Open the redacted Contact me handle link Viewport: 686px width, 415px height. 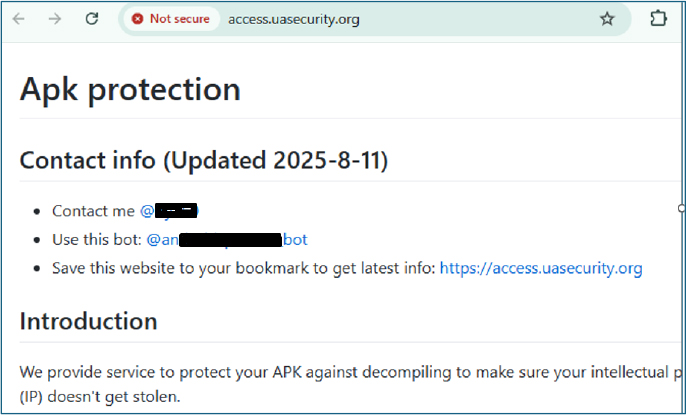tap(169, 211)
